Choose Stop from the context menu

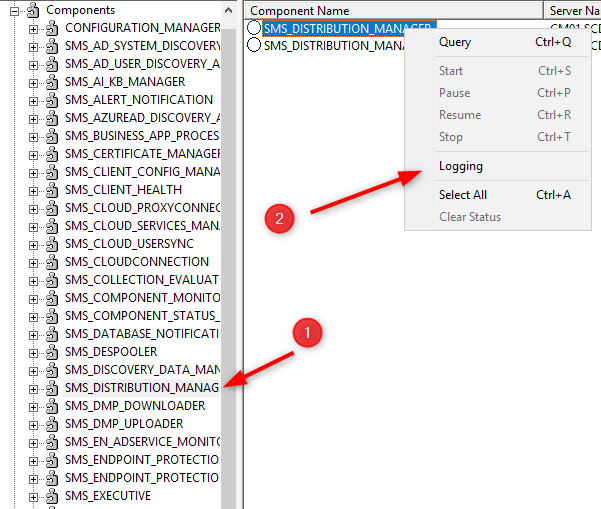click(x=498, y=137)
